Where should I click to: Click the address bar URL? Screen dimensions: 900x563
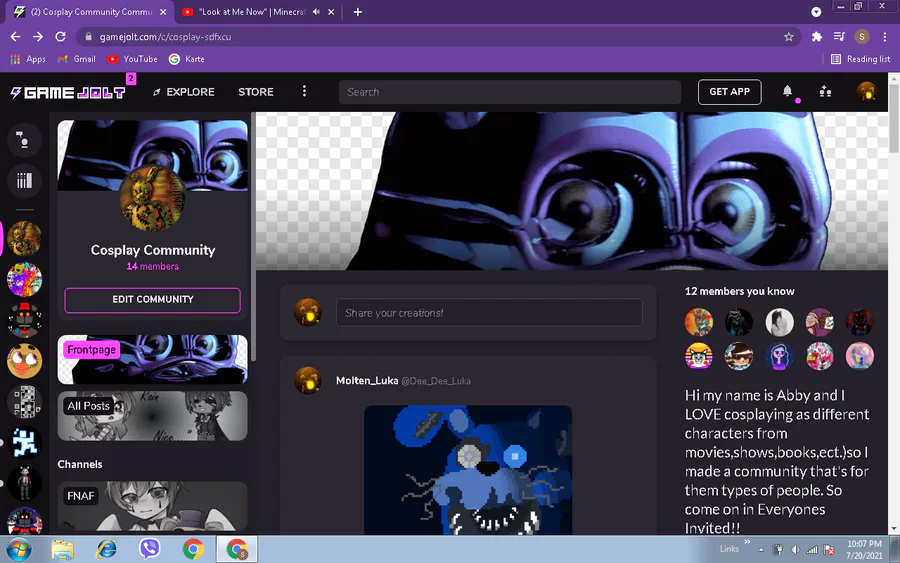[165, 37]
